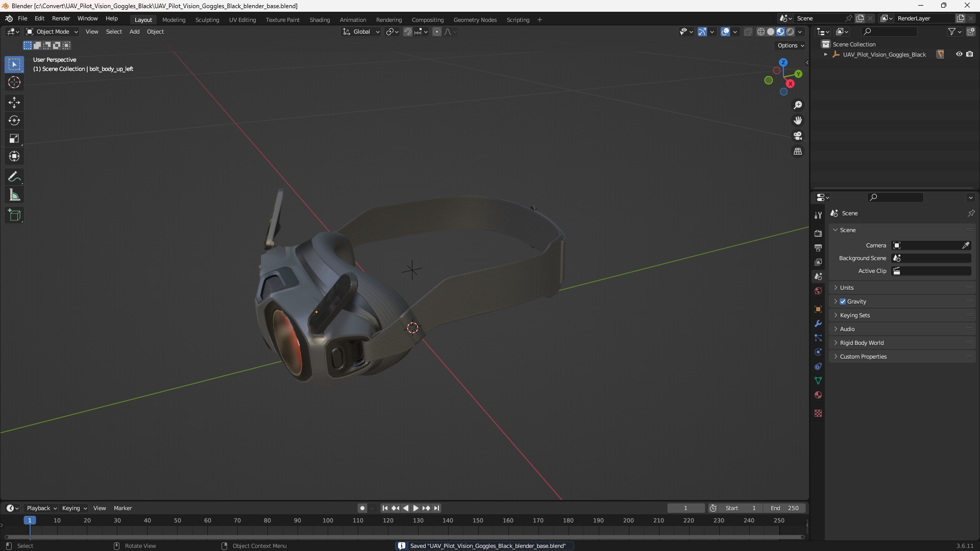Activate the Move tool

coord(14,103)
